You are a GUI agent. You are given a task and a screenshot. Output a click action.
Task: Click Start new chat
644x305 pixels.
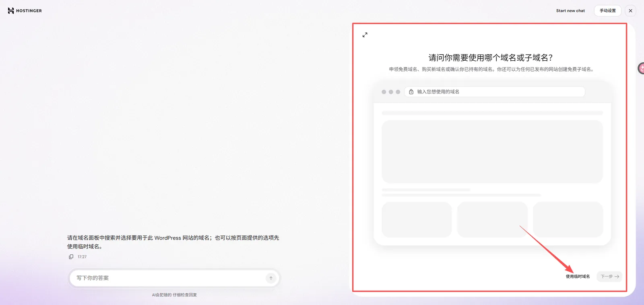coord(570,11)
